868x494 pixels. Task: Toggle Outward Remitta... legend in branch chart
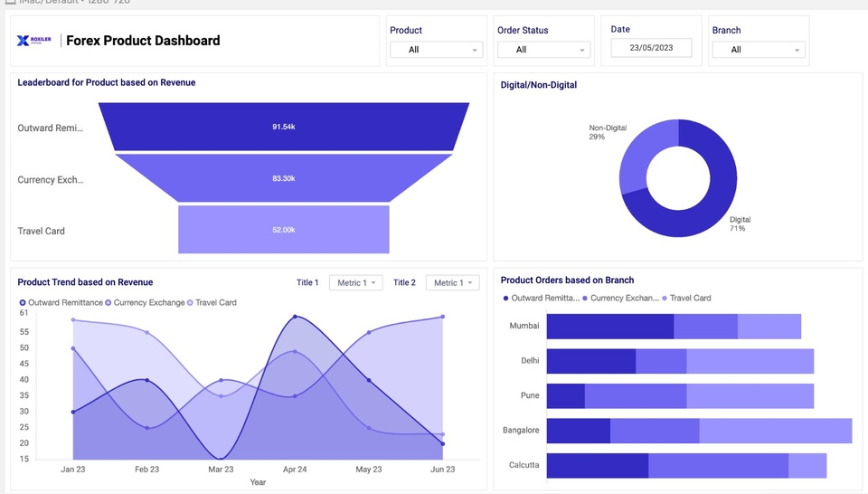pos(541,298)
